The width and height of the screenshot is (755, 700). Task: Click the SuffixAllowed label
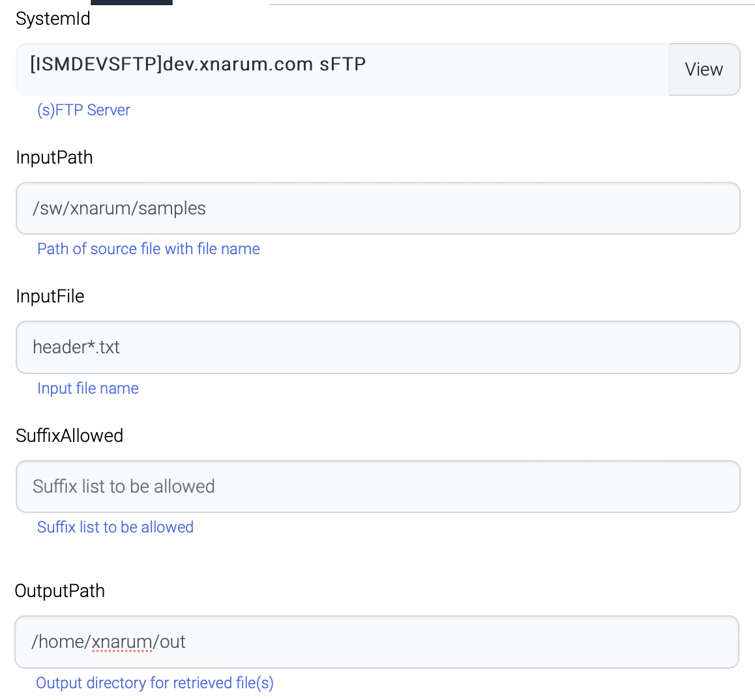69,435
